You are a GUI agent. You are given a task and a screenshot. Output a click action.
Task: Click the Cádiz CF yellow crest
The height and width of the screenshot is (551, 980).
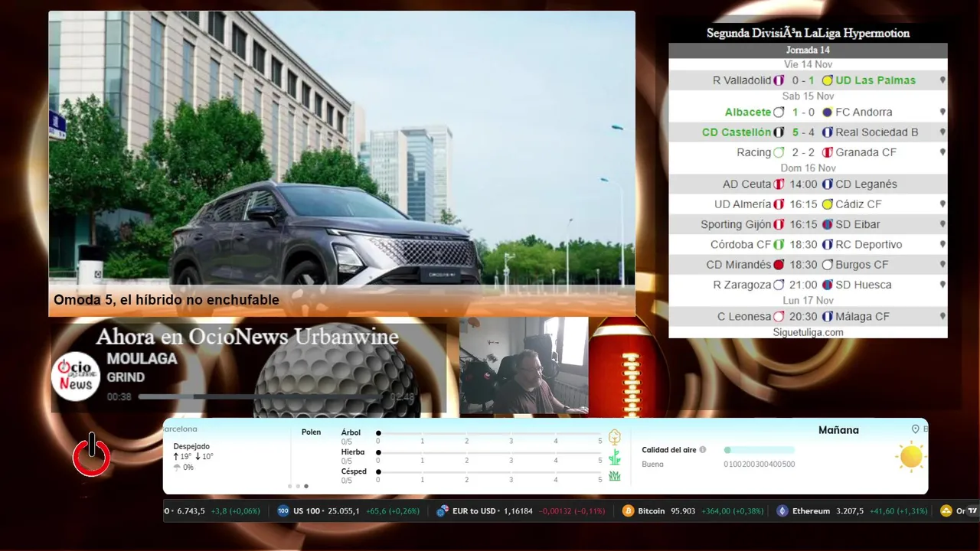[827, 204]
